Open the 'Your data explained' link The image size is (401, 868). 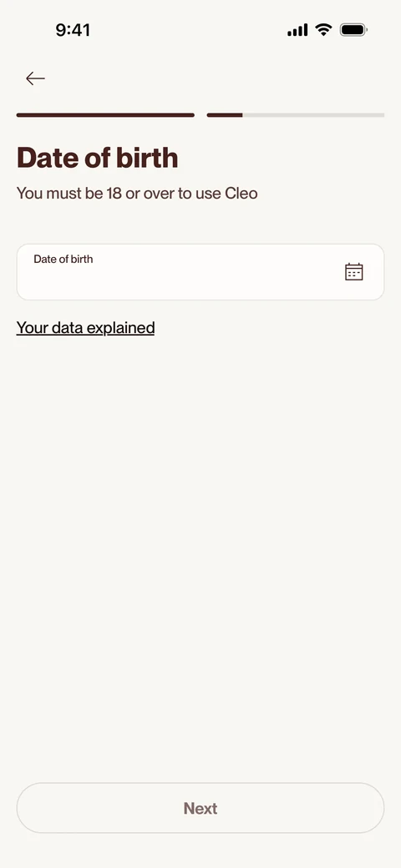[x=85, y=328]
